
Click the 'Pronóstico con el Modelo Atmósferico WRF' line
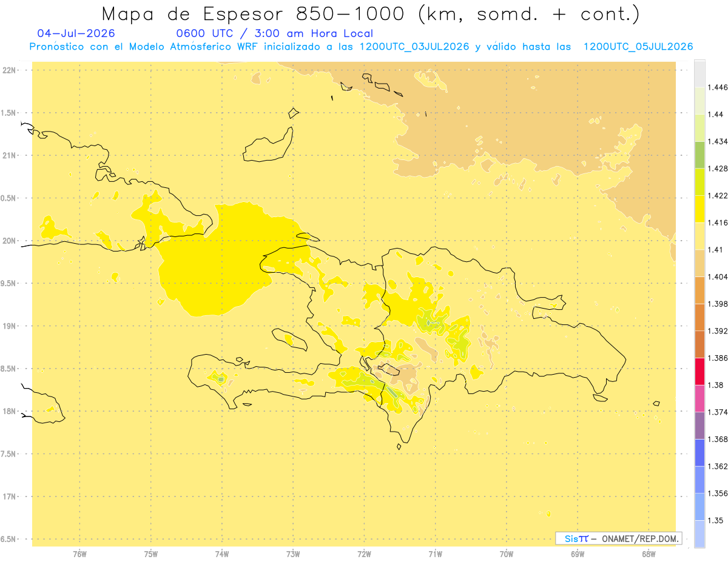coord(361,47)
